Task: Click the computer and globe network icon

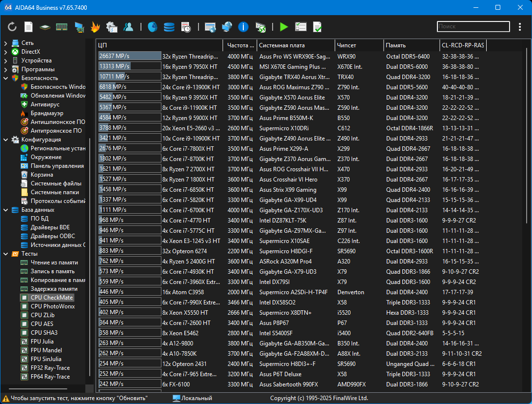Action: [x=227, y=27]
